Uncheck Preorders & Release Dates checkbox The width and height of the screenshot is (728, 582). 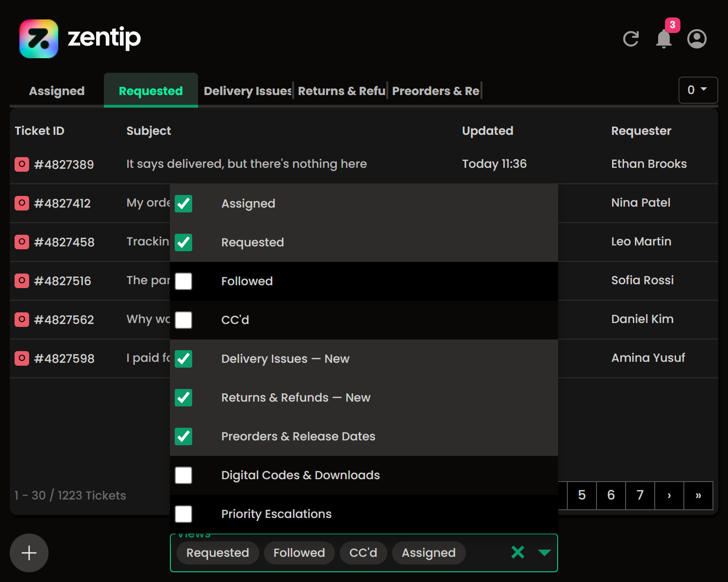point(183,436)
